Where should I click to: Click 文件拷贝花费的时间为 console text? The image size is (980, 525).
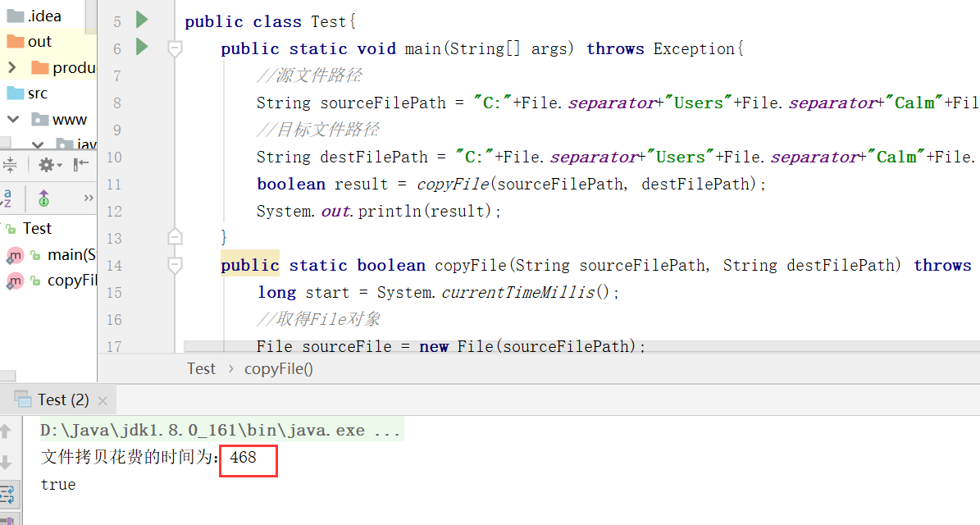[127, 458]
